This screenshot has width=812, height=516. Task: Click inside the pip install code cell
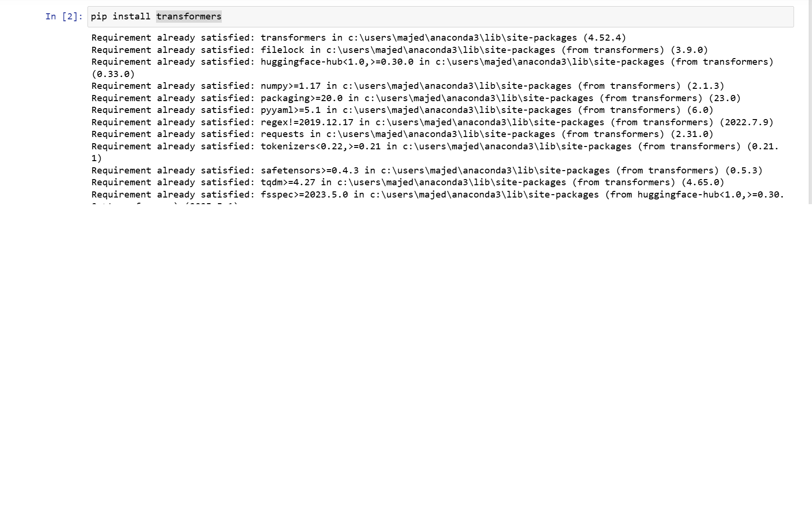click(x=440, y=17)
